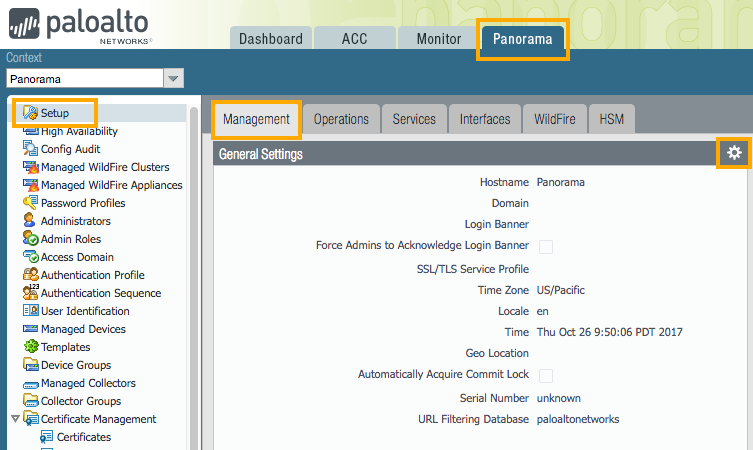Select Authentication Profile in sidebar
Image resolution: width=753 pixels, height=450 pixels.
[x=92, y=275]
